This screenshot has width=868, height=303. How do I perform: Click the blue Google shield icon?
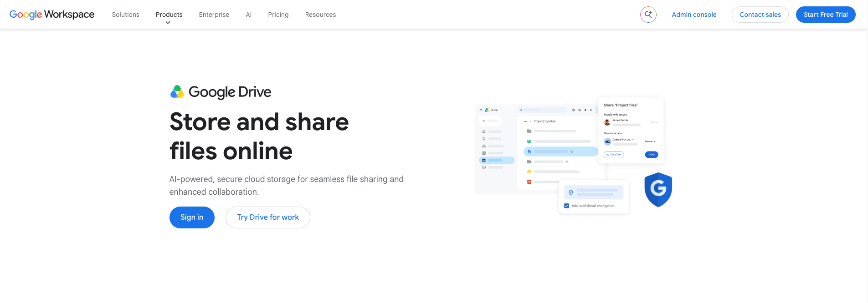click(x=658, y=190)
